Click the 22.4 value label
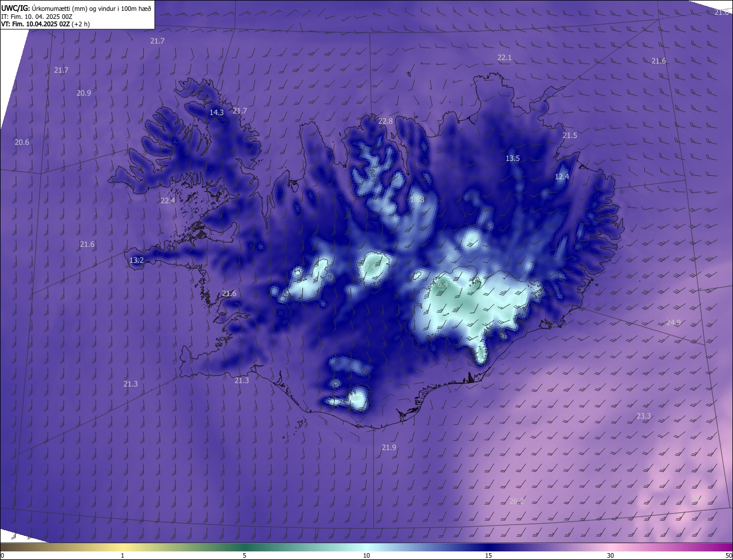Viewport: 733px width, 560px height. [x=168, y=200]
